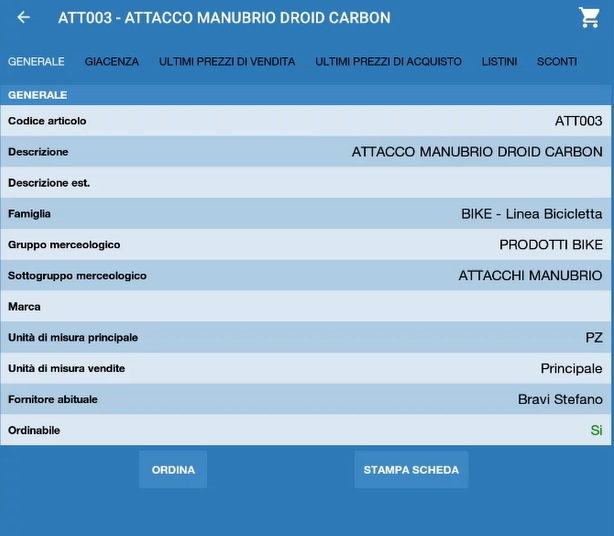Select Gruppo merceologico PRODOTTI BIKE row
Screen dimensions: 614x536
point(306,245)
